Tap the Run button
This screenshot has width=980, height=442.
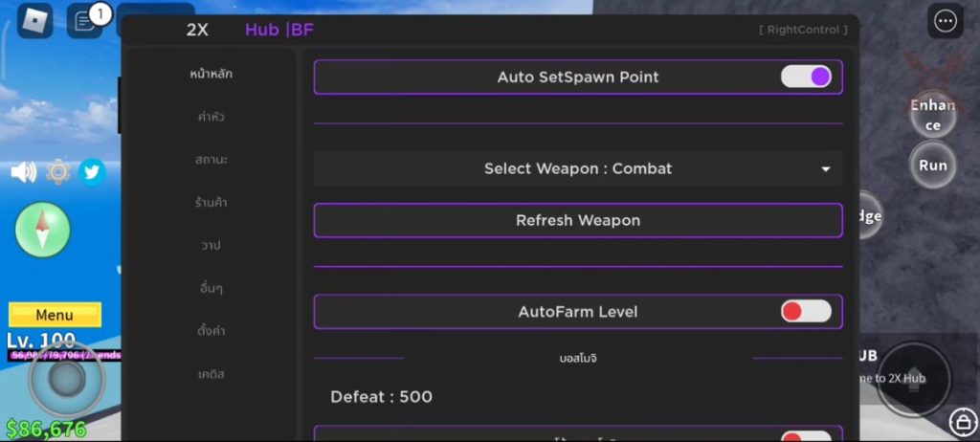(x=932, y=165)
